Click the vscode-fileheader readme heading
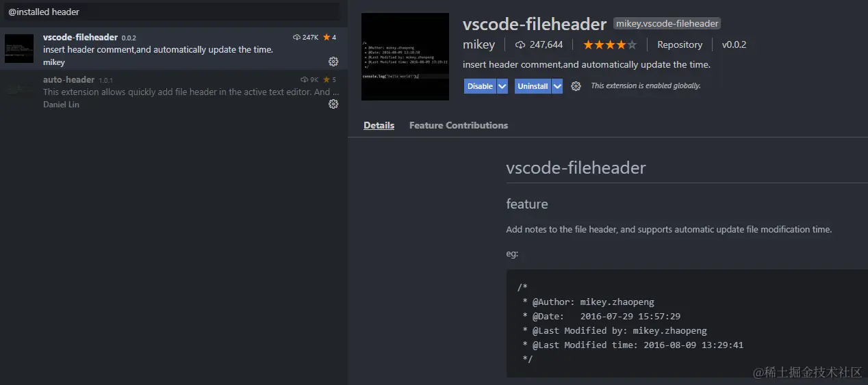Screen dimensions: 868x385 pyautogui.click(x=576, y=168)
